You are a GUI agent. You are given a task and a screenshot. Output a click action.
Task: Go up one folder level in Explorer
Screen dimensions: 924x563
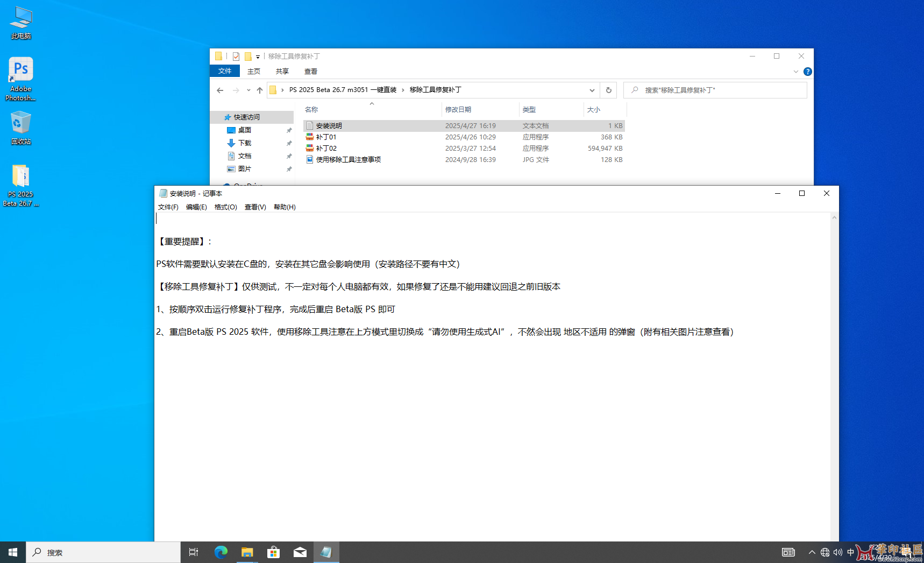260,90
